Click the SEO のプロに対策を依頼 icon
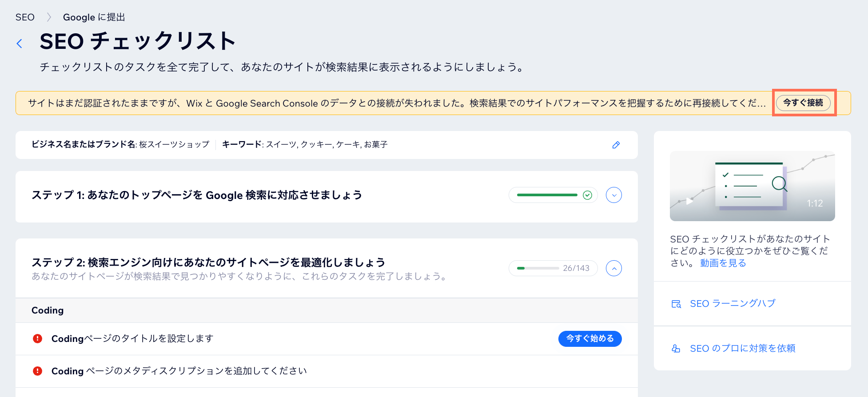Viewport: 868px width, 397px height. [x=676, y=349]
